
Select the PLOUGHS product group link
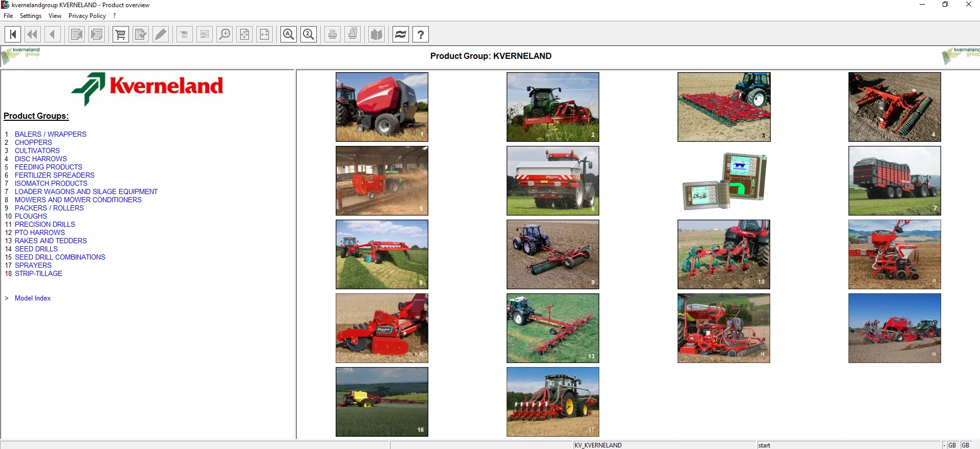31,216
